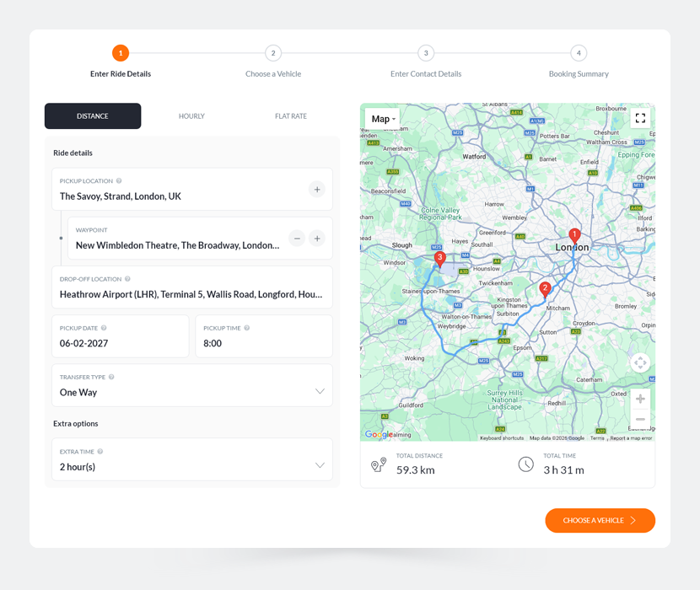
Task: Open the Map type dropdown
Action: click(x=383, y=119)
